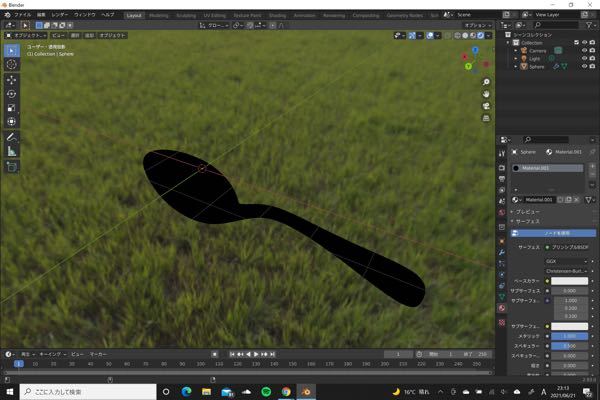Open the GGX distribution dropdown
Viewport: 600px width, 400px height.
[566, 261]
